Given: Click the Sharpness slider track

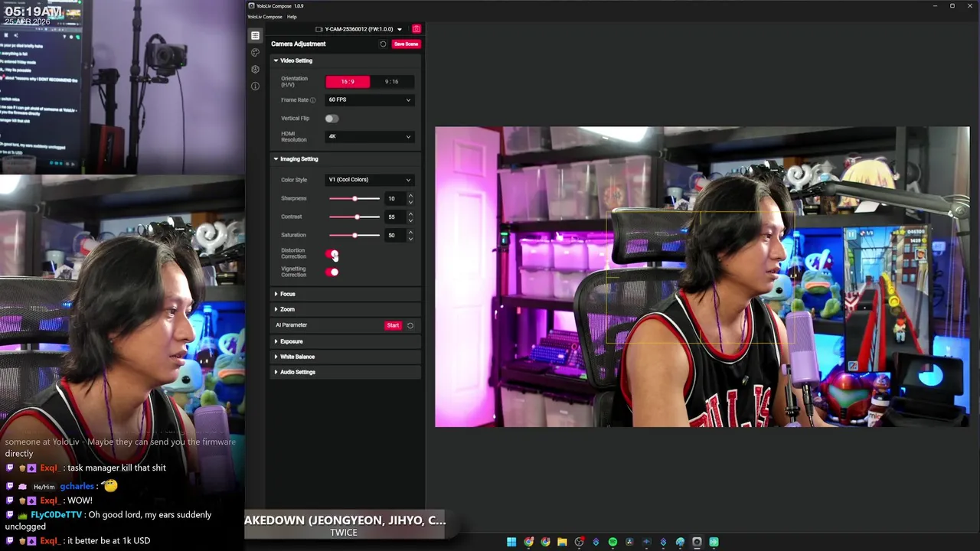Looking at the screenshot, I should (x=354, y=199).
